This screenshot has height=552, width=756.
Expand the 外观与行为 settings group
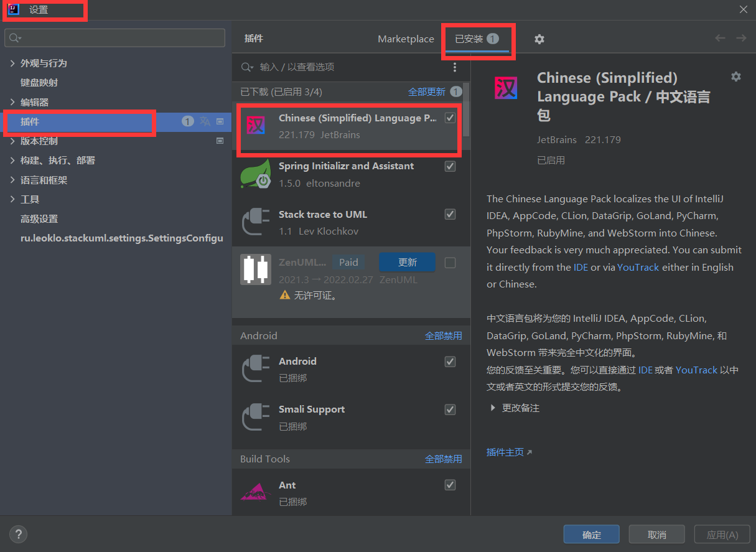tap(12, 63)
